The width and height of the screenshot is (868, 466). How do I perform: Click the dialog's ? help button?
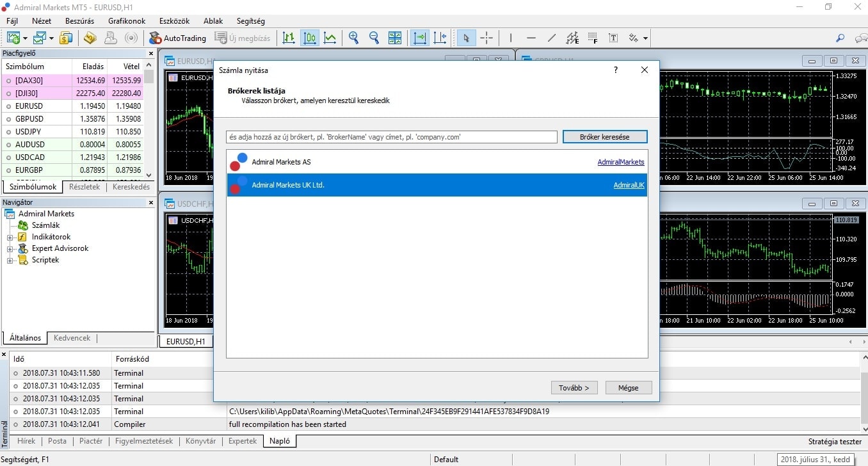(616, 70)
